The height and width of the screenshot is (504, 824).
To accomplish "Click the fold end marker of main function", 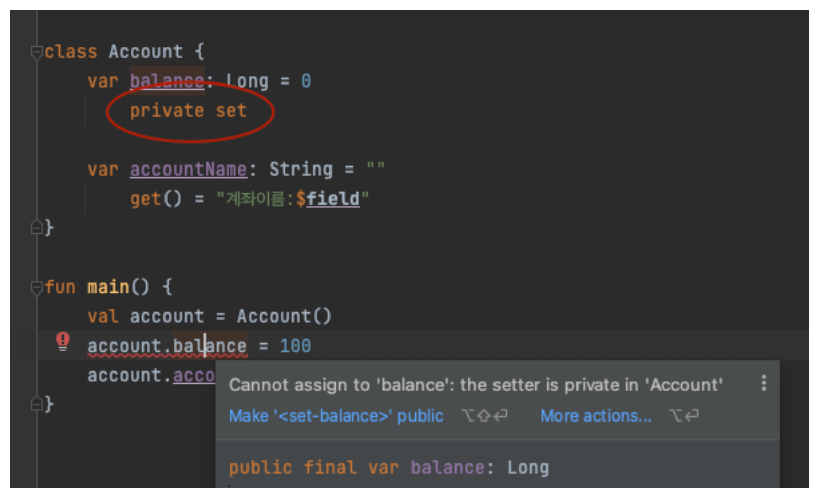I will 36,404.
